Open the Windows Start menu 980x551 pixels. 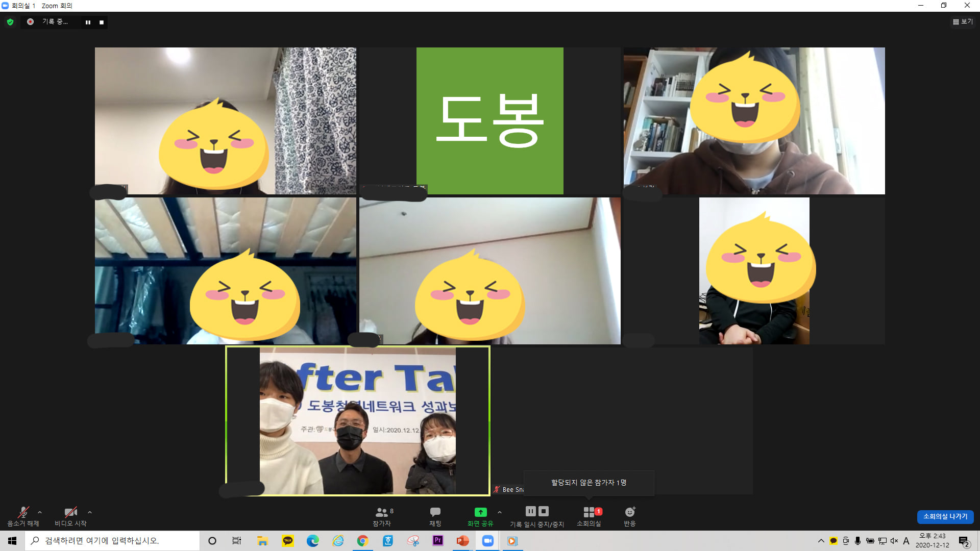(12, 541)
